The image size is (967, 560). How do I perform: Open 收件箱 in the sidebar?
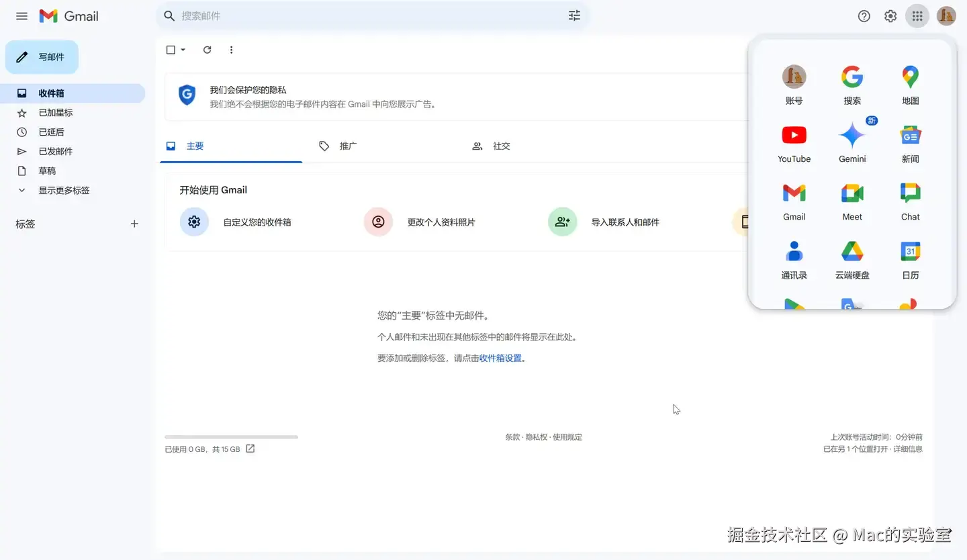[73, 93]
